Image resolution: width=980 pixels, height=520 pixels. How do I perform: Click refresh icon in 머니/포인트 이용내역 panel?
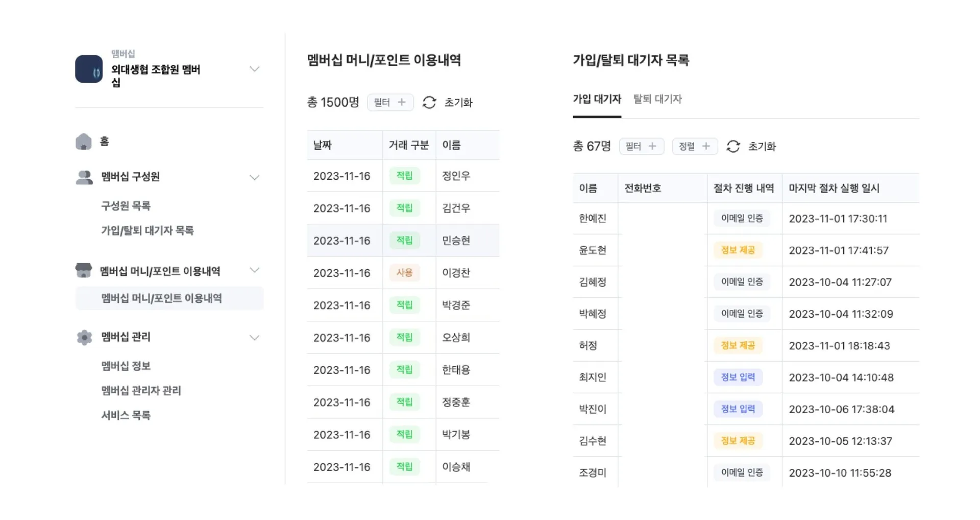[429, 103]
